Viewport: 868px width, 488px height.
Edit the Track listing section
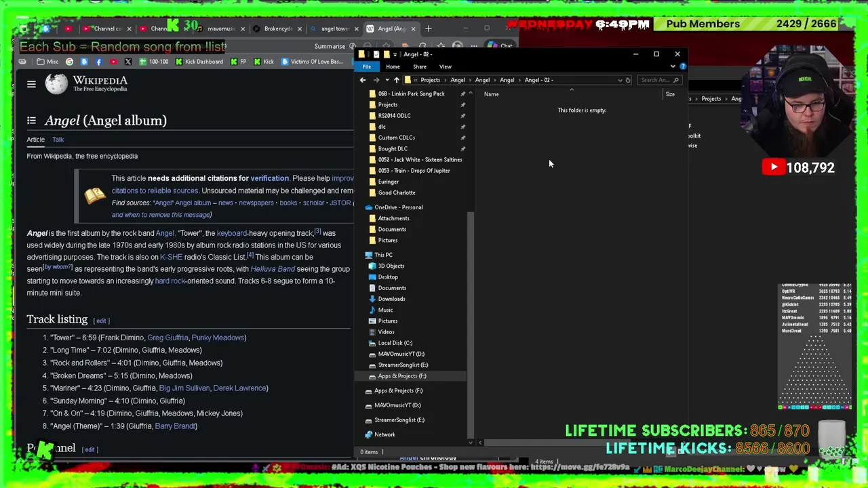click(x=101, y=321)
